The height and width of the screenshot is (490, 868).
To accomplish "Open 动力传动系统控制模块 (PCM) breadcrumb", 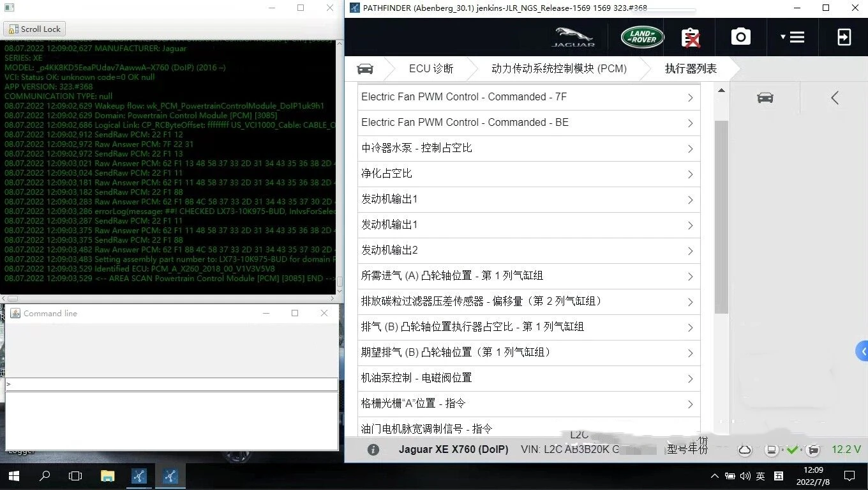I will coord(559,69).
